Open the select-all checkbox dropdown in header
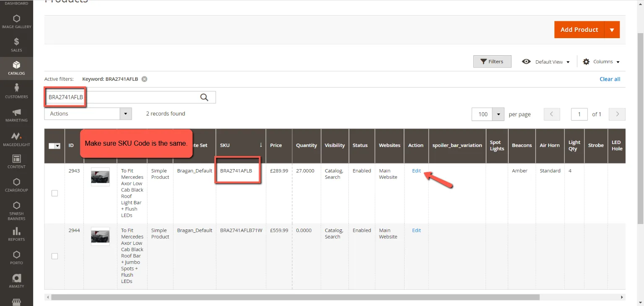This screenshot has height=306, width=644. pyautogui.click(x=57, y=146)
